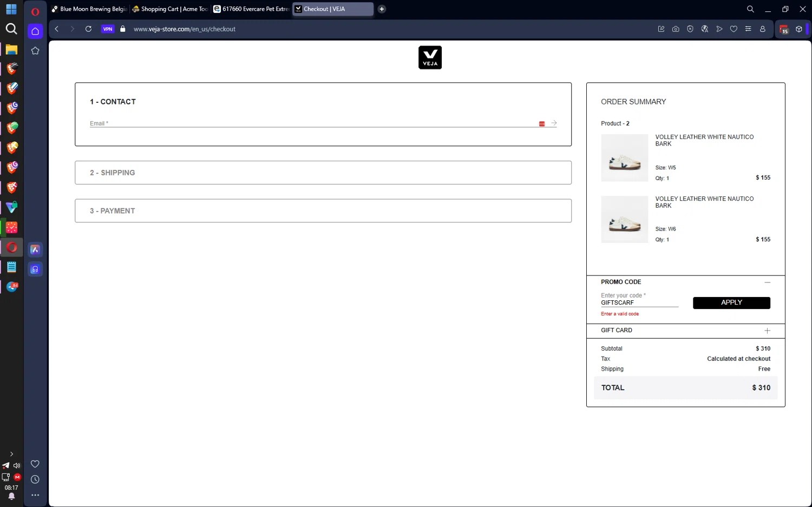Image resolution: width=812 pixels, height=507 pixels.
Task: Click the VEJA logo at page top
Action: (x=430, y=57)
